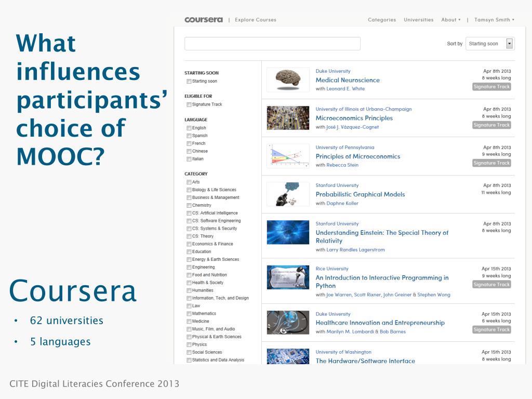
Task: Open Healthcare Innovation and Entrepreneurship course
Action: 380,323
